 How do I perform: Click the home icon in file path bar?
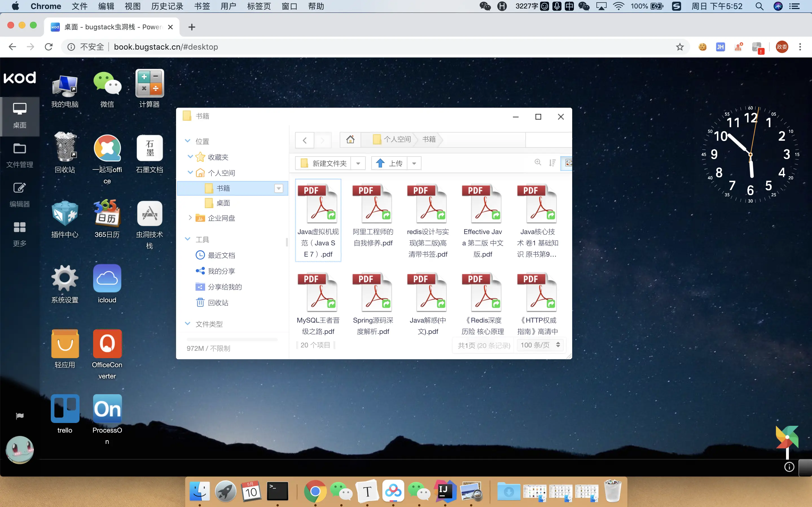coord(350,140)
